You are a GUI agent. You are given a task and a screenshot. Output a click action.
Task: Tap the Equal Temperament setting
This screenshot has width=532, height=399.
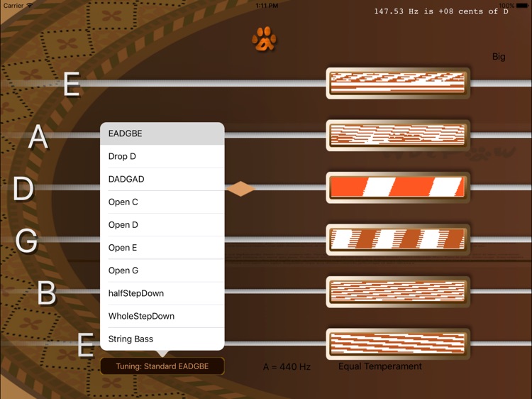(380, 366)
